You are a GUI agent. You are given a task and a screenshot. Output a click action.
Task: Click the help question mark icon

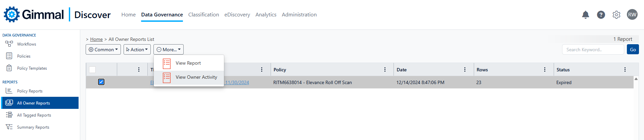pyautogui.click(x=601, y=15)
